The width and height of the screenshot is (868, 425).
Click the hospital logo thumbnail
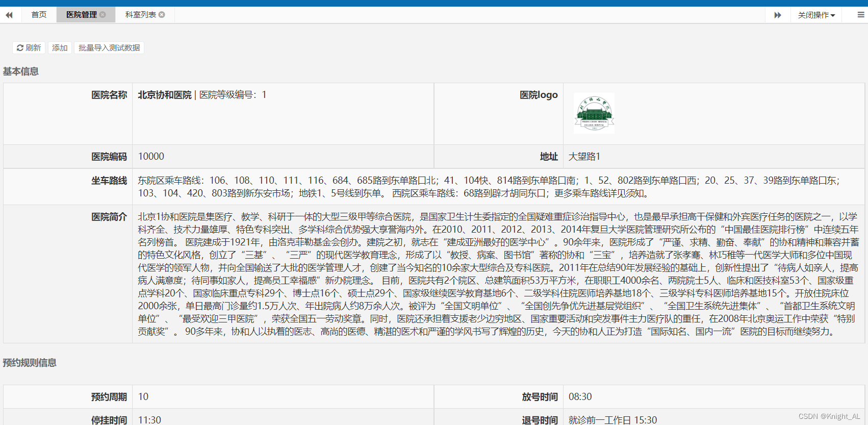pyautogui.click(x=594, y=113)
